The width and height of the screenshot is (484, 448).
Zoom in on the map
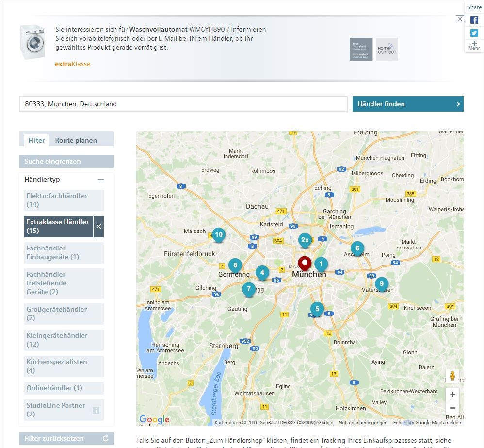click(x=452, y=395)
